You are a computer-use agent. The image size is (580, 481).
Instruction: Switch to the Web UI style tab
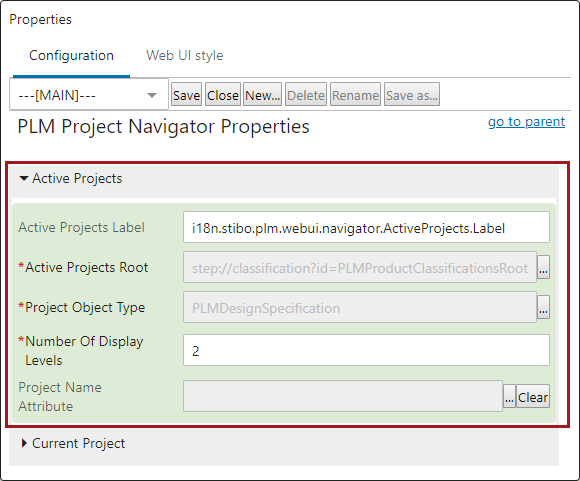185,56
